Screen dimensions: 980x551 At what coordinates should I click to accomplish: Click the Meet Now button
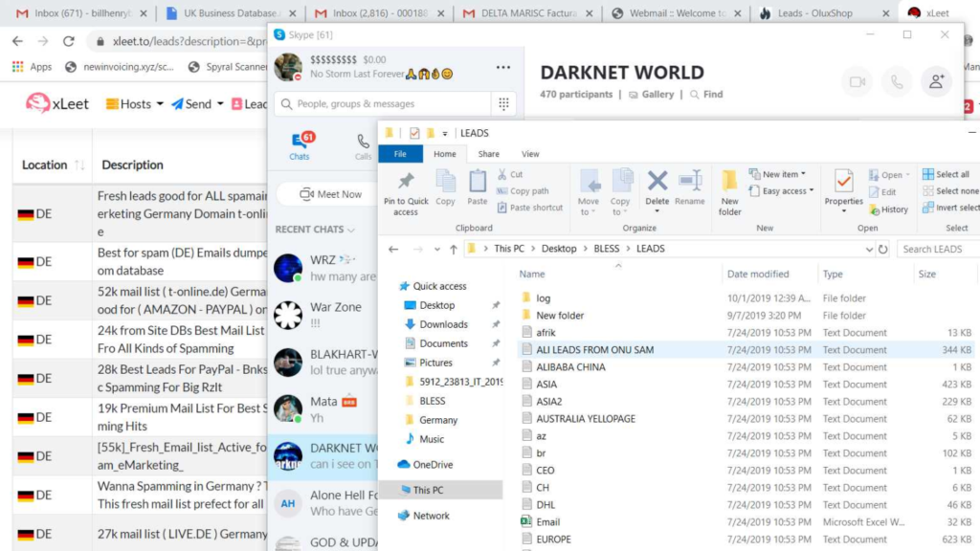pos(330,194)
